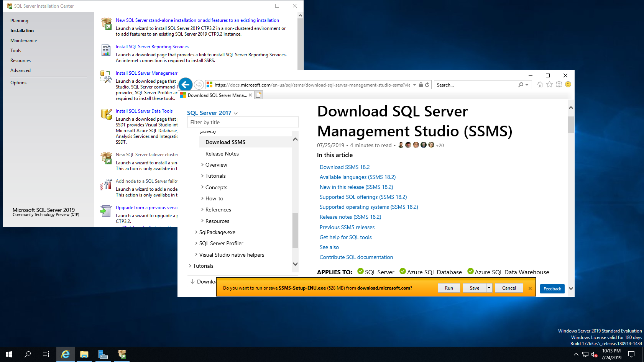Expand the Resources tree node
Screen dimensions: 644x362
(x=202, y=221)
